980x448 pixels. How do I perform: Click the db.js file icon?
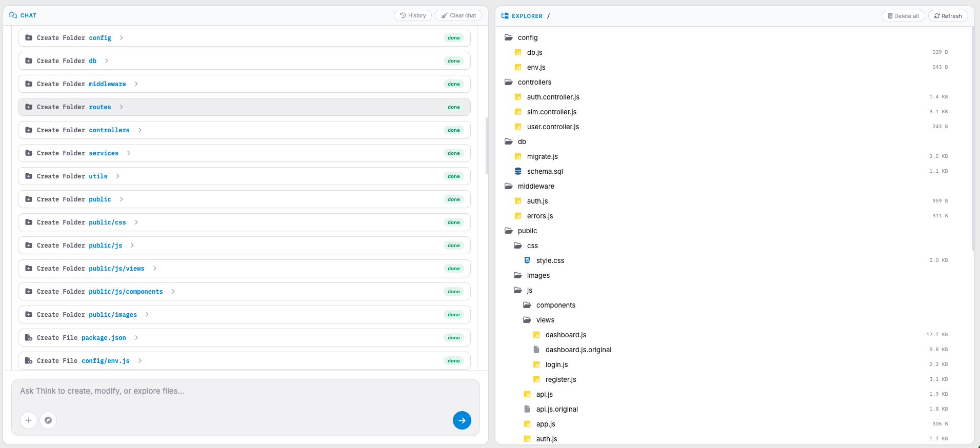tap(518, 52)
